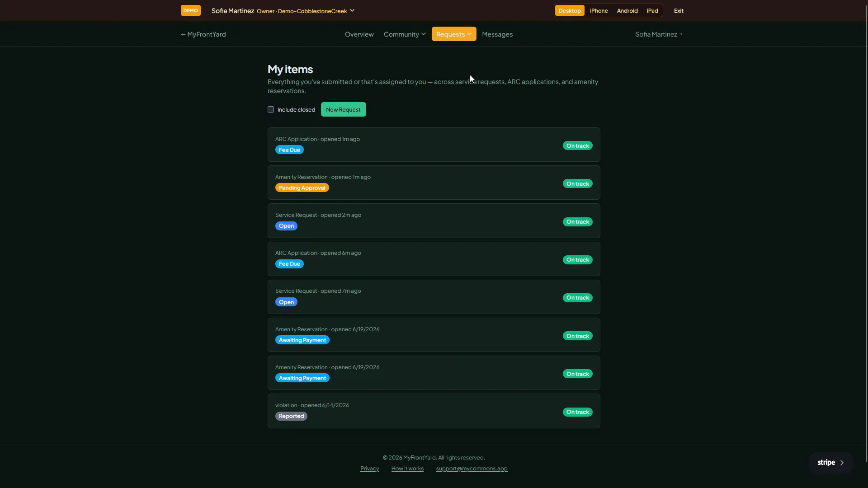Click Fee Due badge on 6m ago application
This screenshot has width=868, height=488.
[289, 264]
